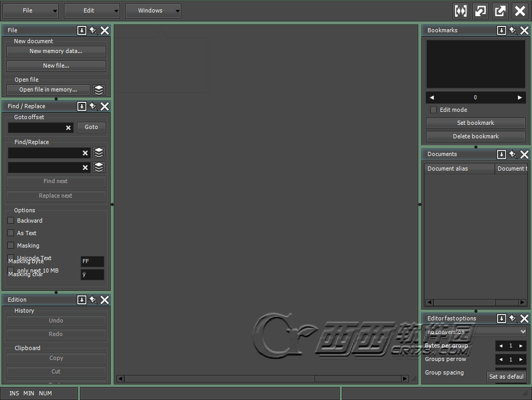The height and width of the screenshot is (400, 532).
Task: Toggle Edit mode in Bookmarks panel
Action: (433, 110)
